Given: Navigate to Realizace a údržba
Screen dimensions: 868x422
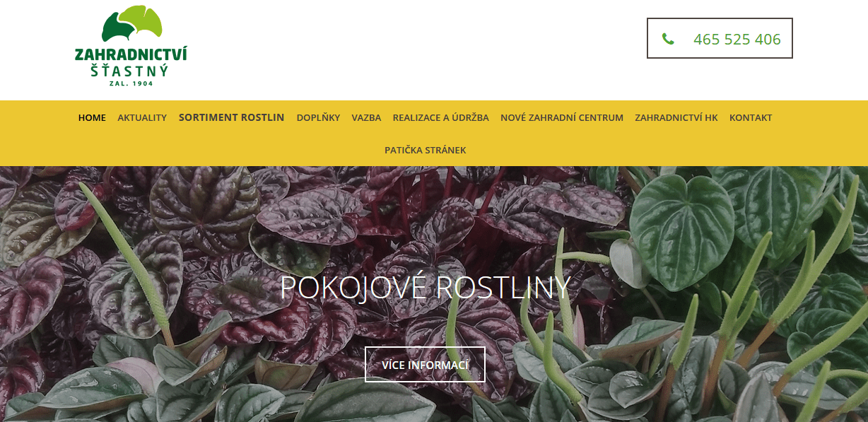Looking at the screenshot, I should click(x=440, y=117).
